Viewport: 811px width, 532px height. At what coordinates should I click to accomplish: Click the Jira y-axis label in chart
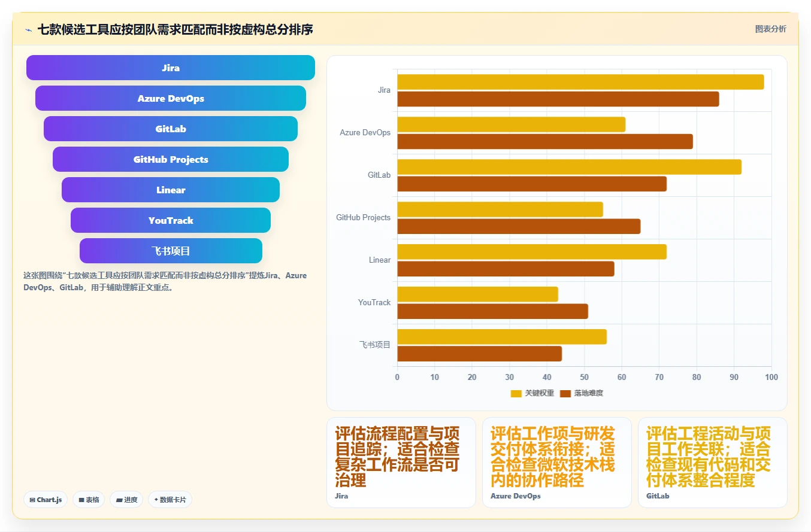384,90
